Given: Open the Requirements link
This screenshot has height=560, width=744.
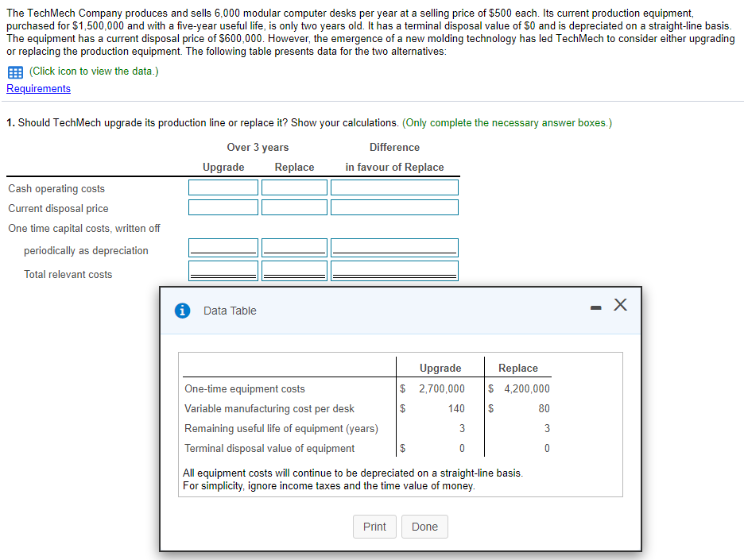Looking at the screenshot, I should (38, 89).
